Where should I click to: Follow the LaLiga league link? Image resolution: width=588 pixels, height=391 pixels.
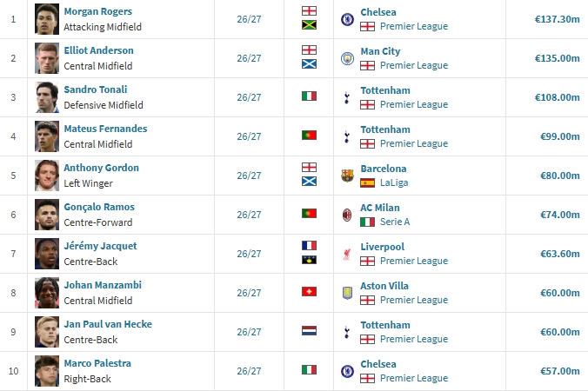(x=394, y=182)
